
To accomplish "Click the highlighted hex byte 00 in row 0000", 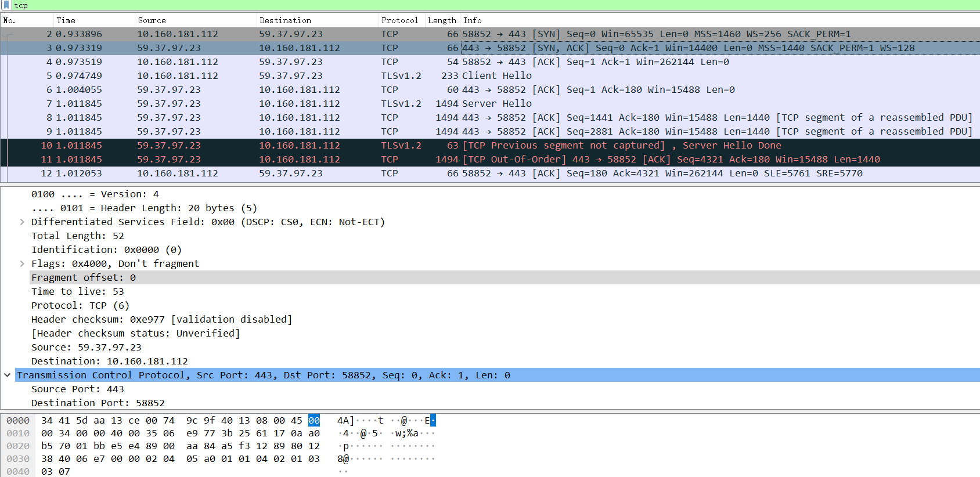I will pos(314,421).
